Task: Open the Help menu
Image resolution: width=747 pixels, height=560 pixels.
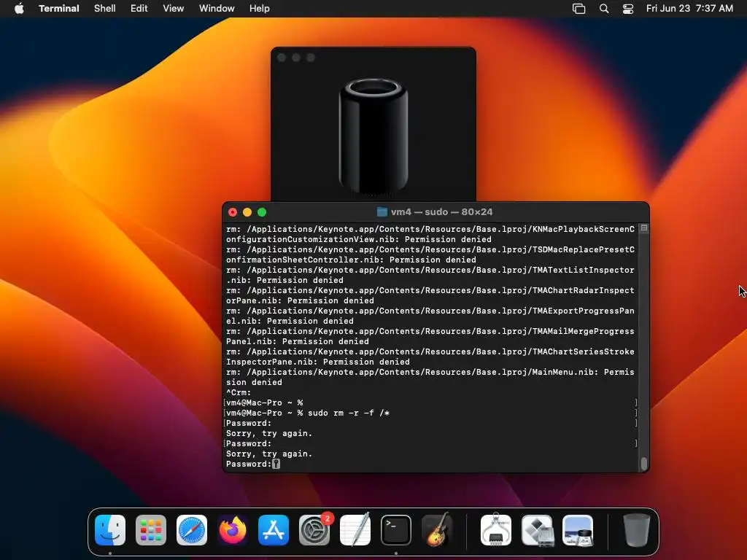Action: coord(260,9)
